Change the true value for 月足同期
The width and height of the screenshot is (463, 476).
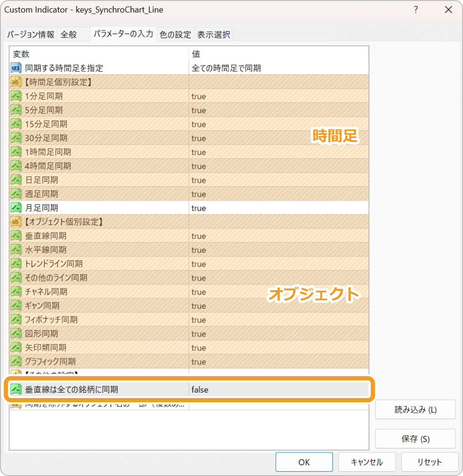279,208
